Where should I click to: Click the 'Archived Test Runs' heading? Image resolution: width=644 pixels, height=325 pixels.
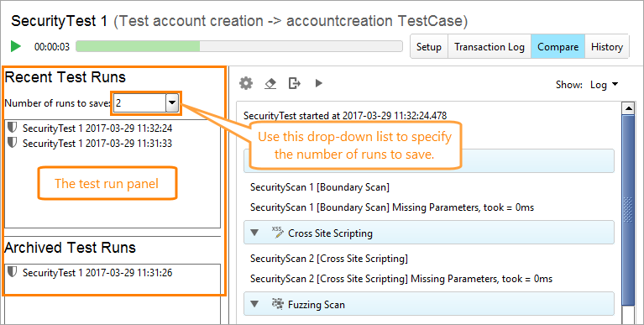point(71,248)
